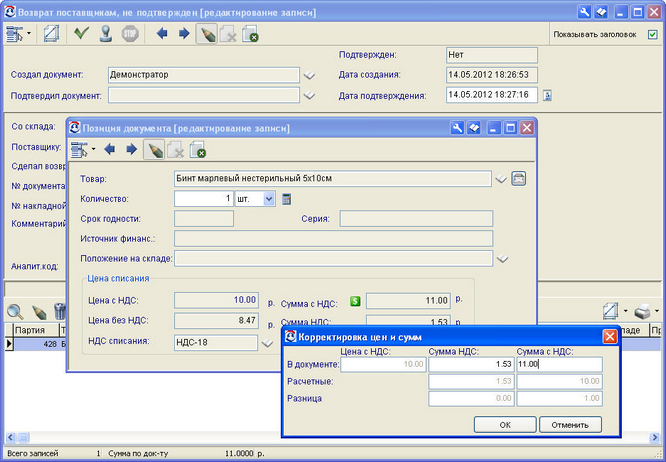Screen dimensions: 666x462
Task: Open help book icon in main window title bar
Action: (x=601, y=12)
